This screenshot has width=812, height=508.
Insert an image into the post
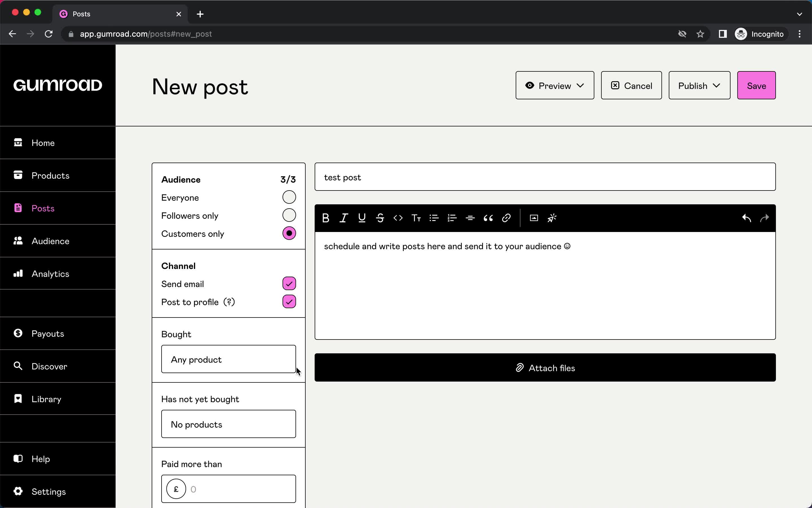pos(534,218)
